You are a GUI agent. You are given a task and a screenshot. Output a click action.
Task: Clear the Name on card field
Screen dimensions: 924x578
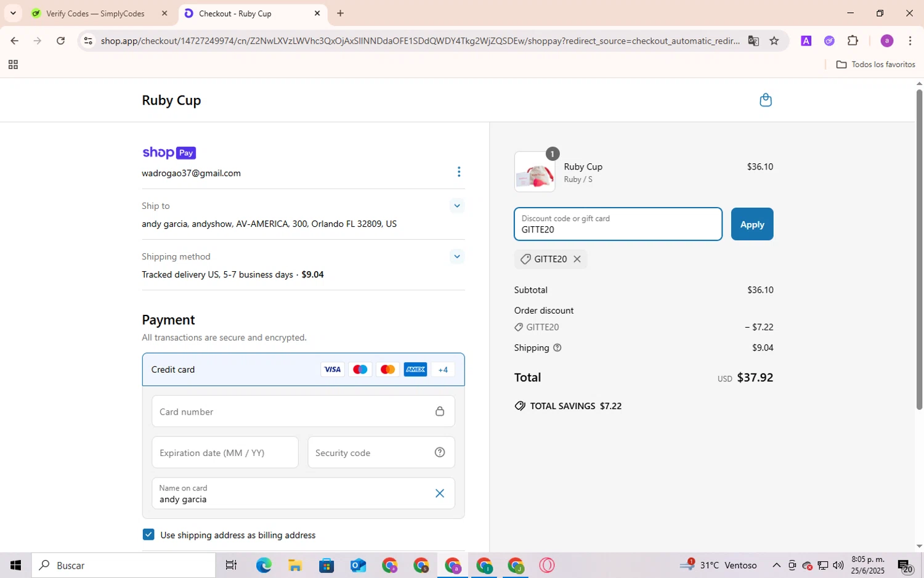[440, 494]
